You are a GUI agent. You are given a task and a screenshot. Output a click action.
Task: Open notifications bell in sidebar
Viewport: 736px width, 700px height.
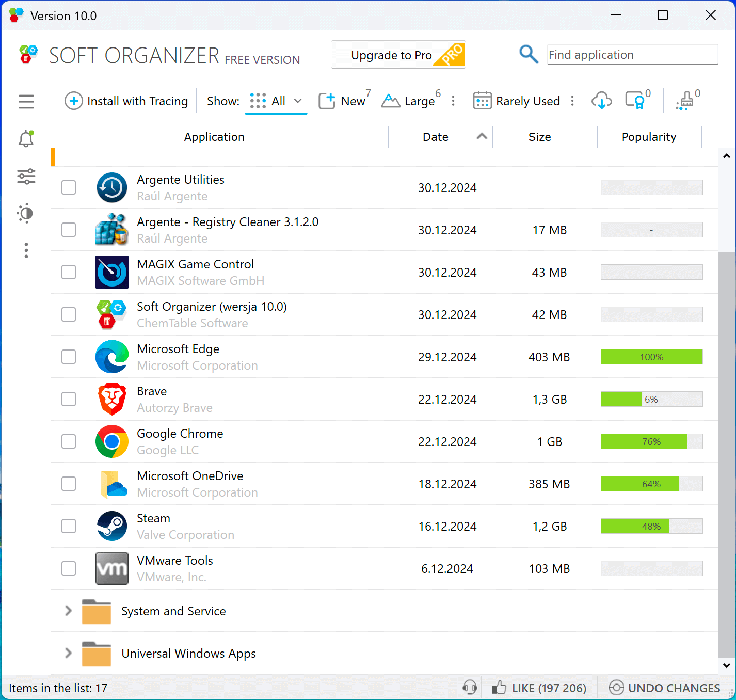tap(26, 138)
